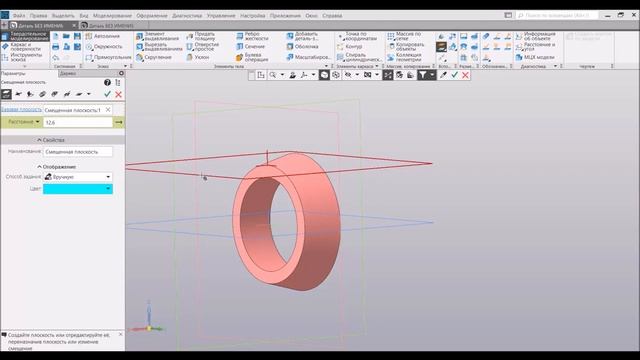
Task: Click Добавить деталь tool
Action: pyautogui.click(x=302, y=36)
